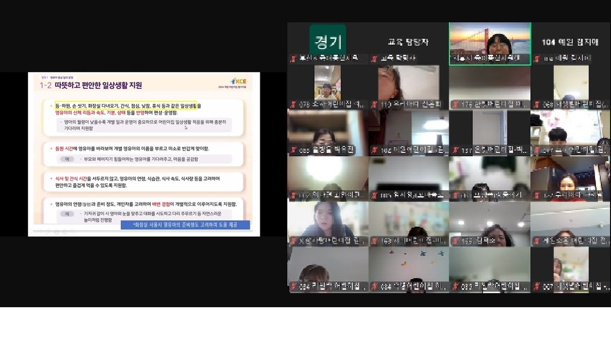Image resolution: width=611 pixels, height=364 pixels.
Task: Select participant 093 video tile
Action: [490, 266]
